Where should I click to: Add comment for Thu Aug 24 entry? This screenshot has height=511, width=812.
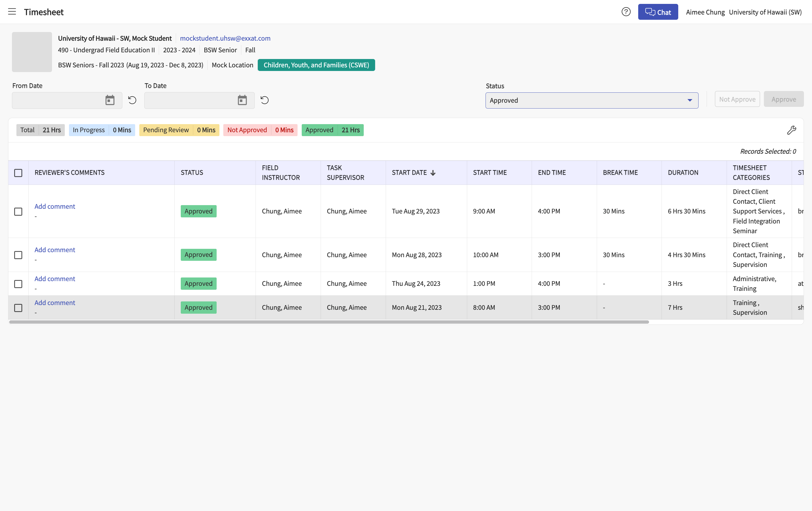point(55,279)
